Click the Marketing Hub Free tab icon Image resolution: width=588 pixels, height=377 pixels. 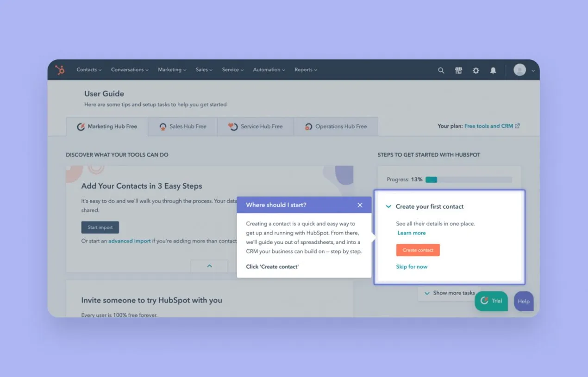pyautogui.click(x=81, y=126)
